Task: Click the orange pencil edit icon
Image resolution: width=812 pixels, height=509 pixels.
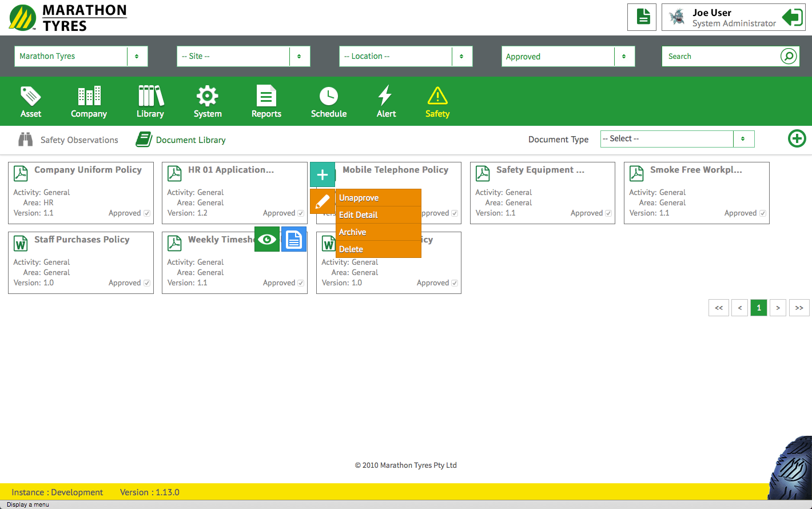Action: [x=323, y=201]
